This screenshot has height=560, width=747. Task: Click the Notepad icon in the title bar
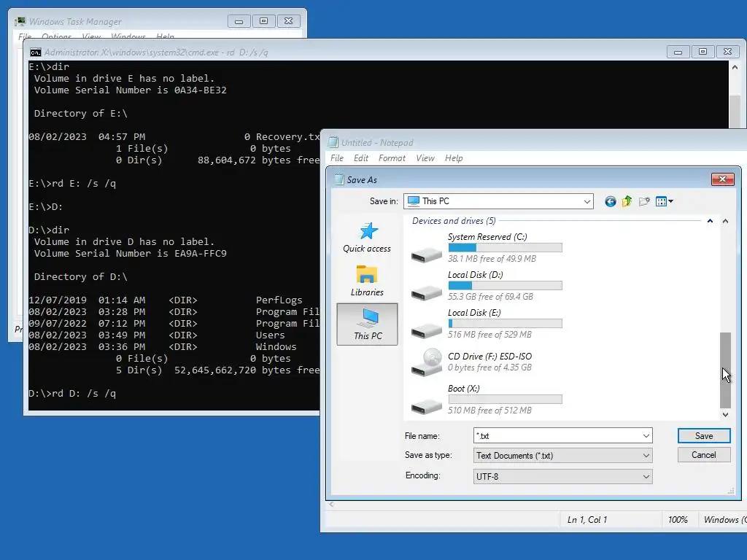[x=333, y=142]
